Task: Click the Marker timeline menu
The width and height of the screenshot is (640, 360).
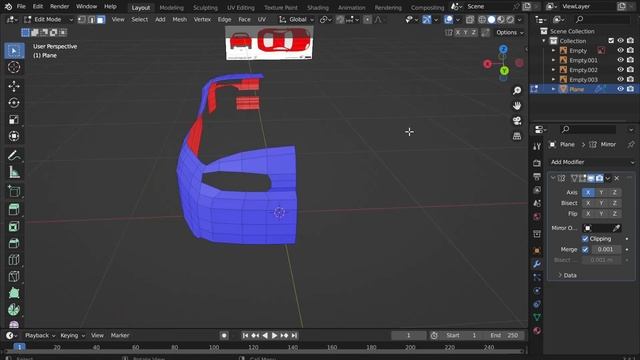Action: coord(120,335)
